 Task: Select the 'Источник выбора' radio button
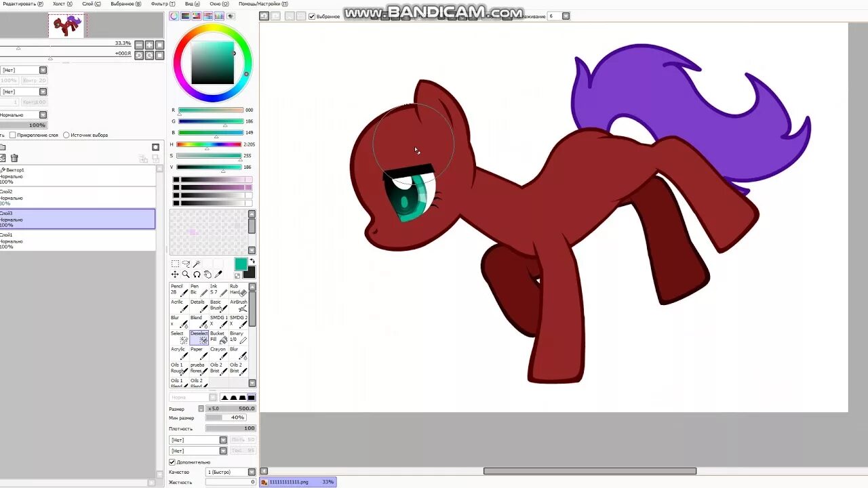[x=66, y=135]
